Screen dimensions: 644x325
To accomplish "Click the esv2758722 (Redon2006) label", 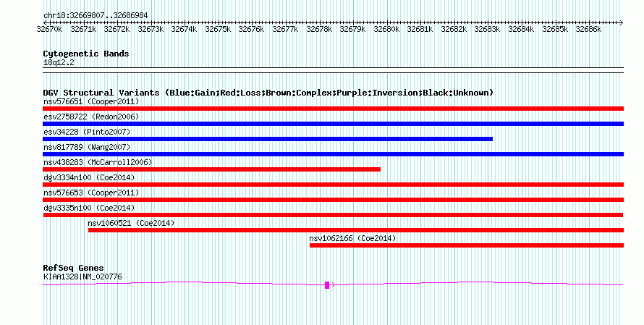I will (91, 117).
